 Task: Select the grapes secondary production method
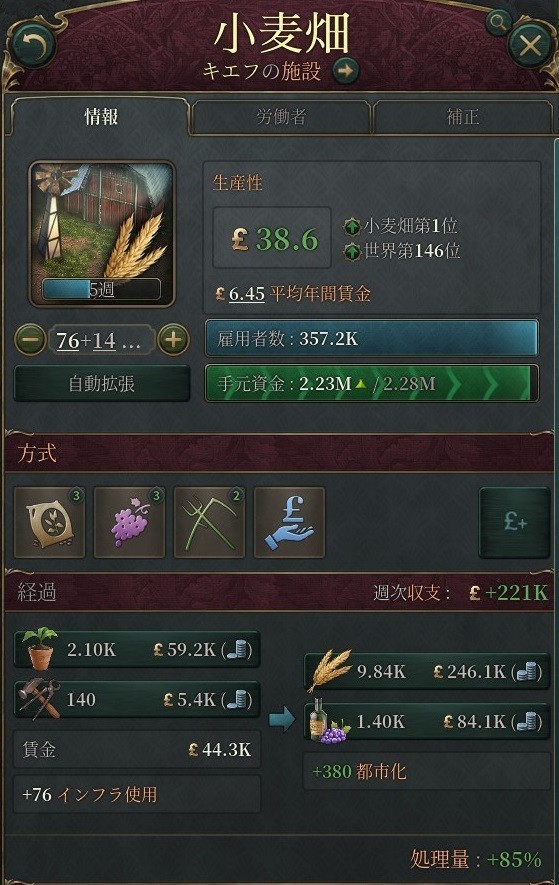pyautogui.click(x=129, y=523)
